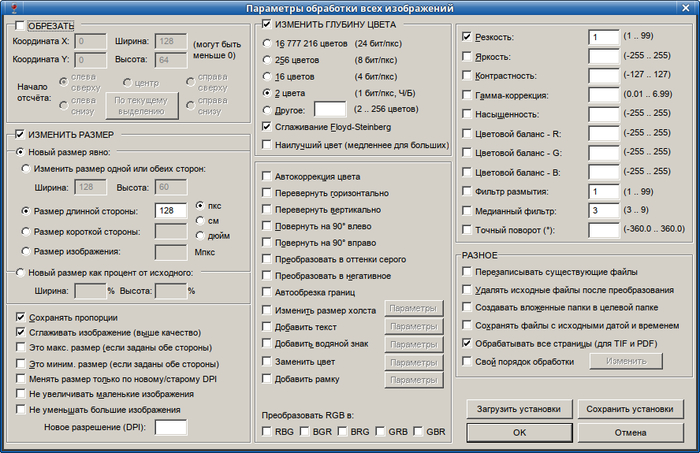Click the Размер длинной стороны input field
Screen dimensions: 700x453
pyautogui.click(x=171, y=211)
